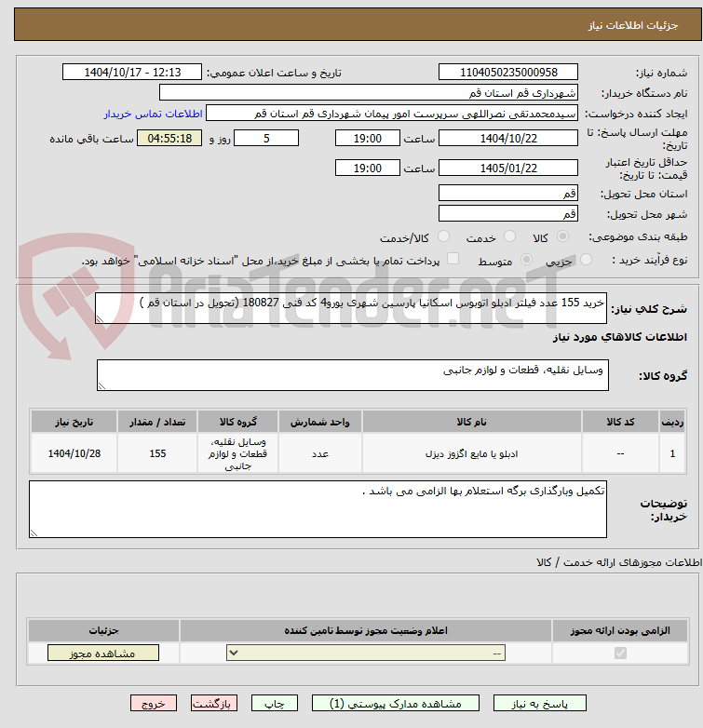
Task: Click the announcement date field 1404/10/17 - 12:13
Action: 132,73
